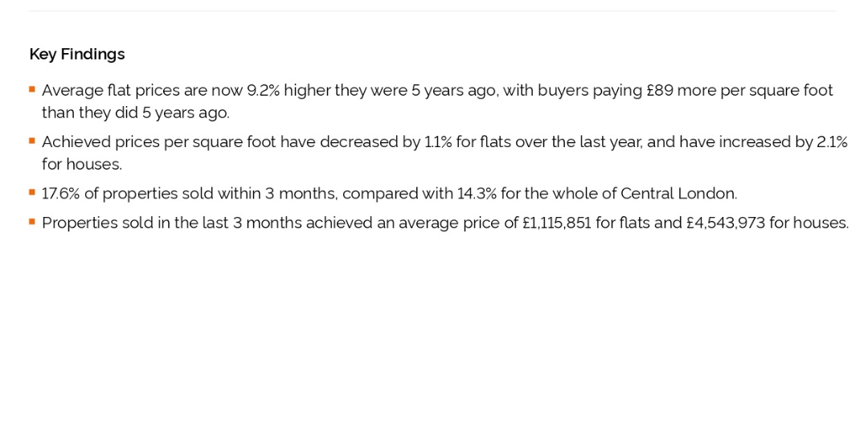Image resolution: width=868 pixels, height=434 pixels.
Task: Click the Key Findings heading
Action: pyautogui.click(x=77, y=55)
